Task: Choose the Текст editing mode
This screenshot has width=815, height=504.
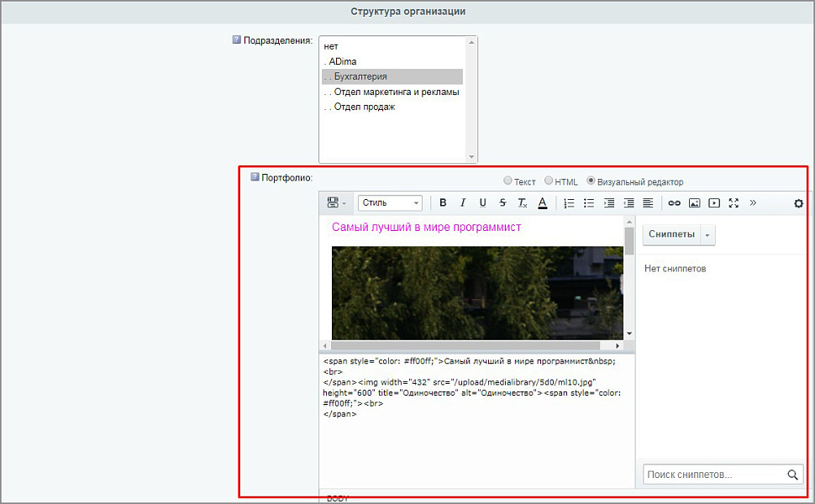Action: [x=507, y=181]
